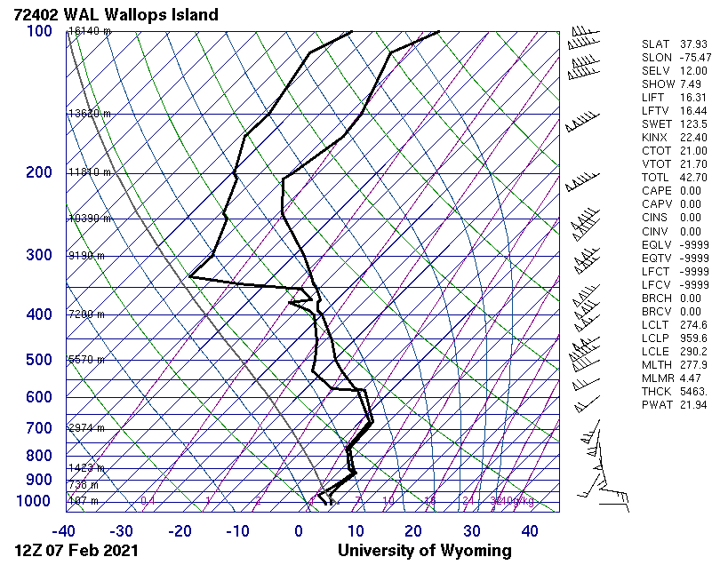Select the THCK value 5463.
This screenshot has width=728, height=573.
(693, 392)
